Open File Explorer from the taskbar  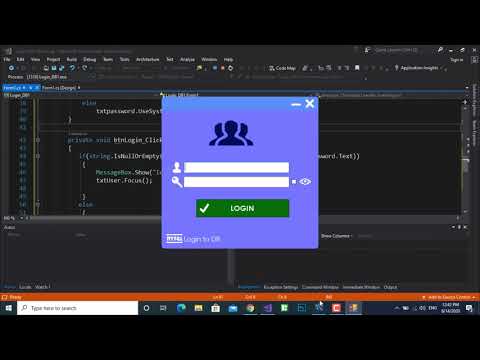pos(198,308)
